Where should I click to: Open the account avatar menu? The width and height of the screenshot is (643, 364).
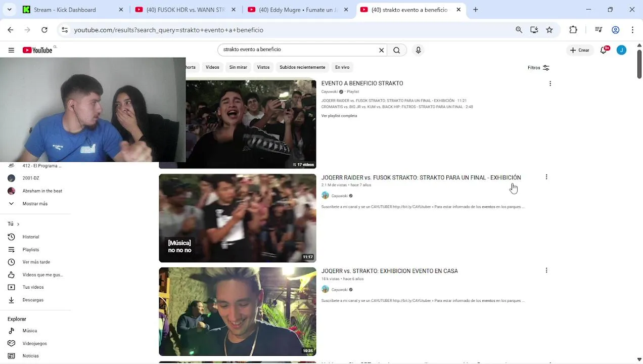pos(621,50)
